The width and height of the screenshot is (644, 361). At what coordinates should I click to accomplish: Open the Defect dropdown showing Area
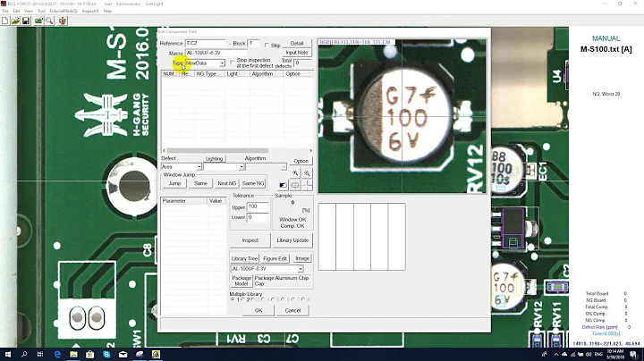pyautogui.click(x=181, y=166)
